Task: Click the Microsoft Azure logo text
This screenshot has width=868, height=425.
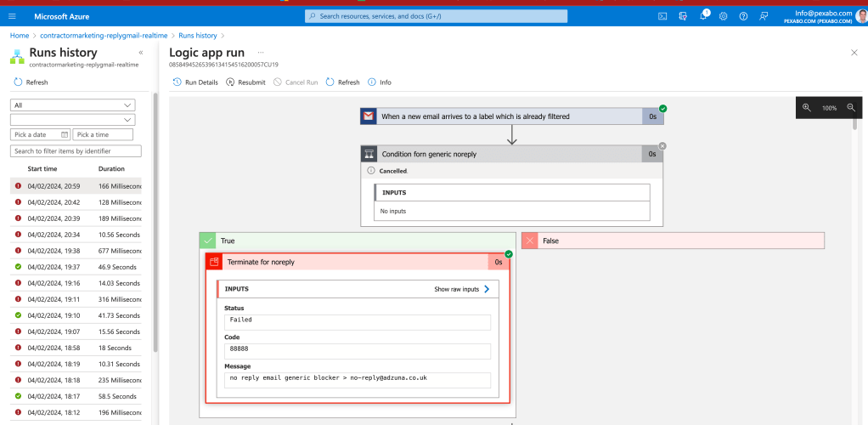Action: tap(61, 17)
